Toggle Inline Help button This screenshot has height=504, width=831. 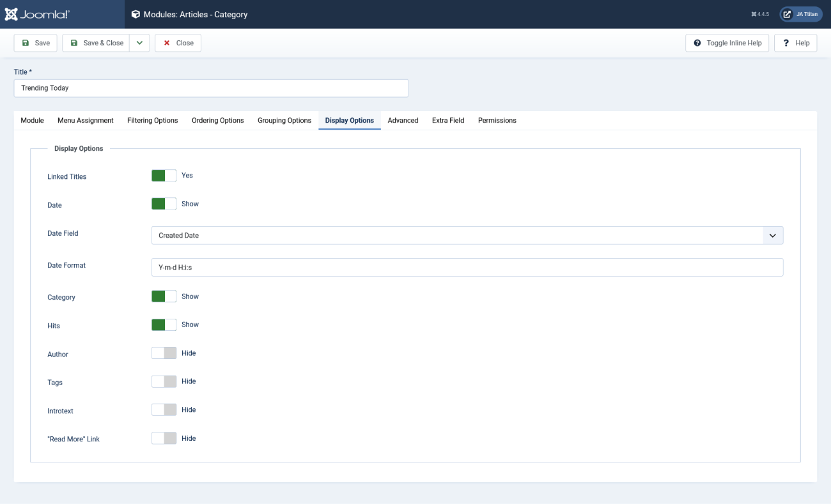tap(727, 43)
